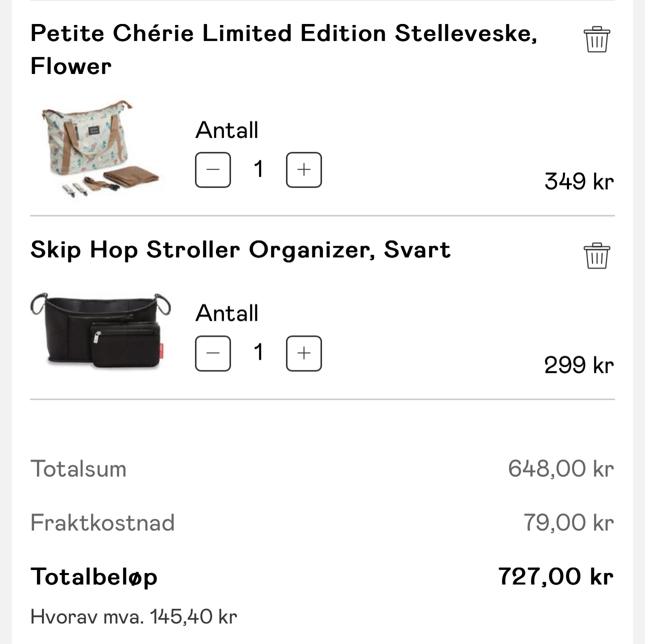Click the Antall label above Petite Chérie quantity
The image size is (645, 644).
pos(227,130)
